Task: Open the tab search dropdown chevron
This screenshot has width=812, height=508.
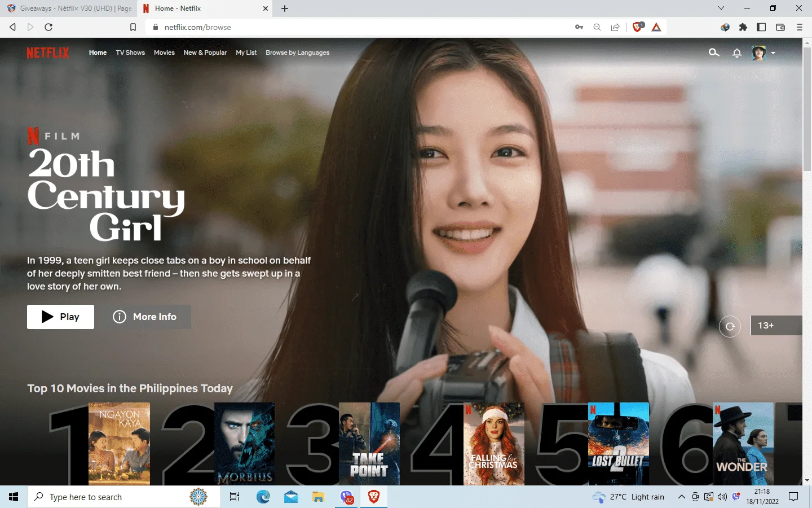Action: pyautogui.click(x=721, y=8)
